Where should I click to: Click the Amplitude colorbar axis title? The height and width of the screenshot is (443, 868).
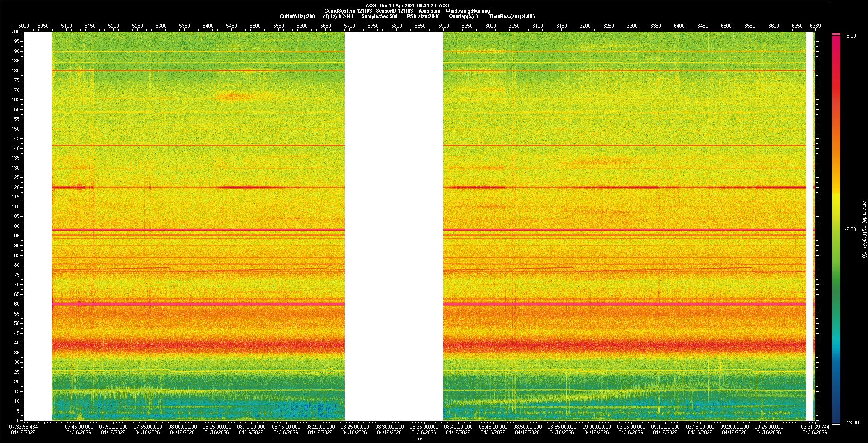pyautogui.click(x=864, y=229)
